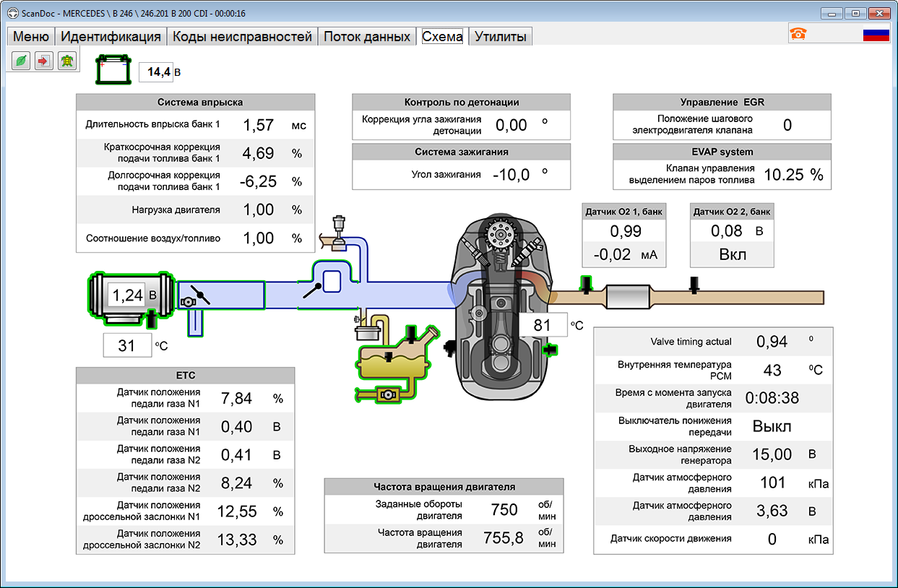
Task: Click the engine run time 0:08:38
Action: point(772,398)
